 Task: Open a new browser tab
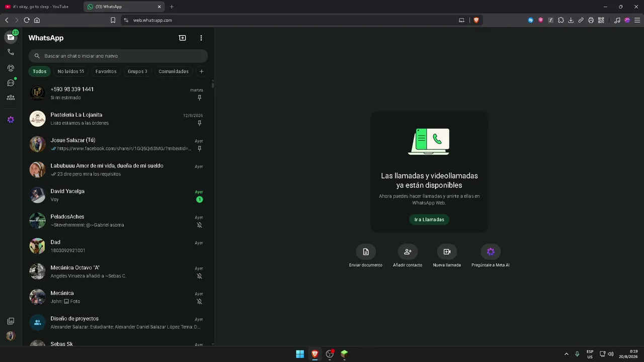point(172,7)
